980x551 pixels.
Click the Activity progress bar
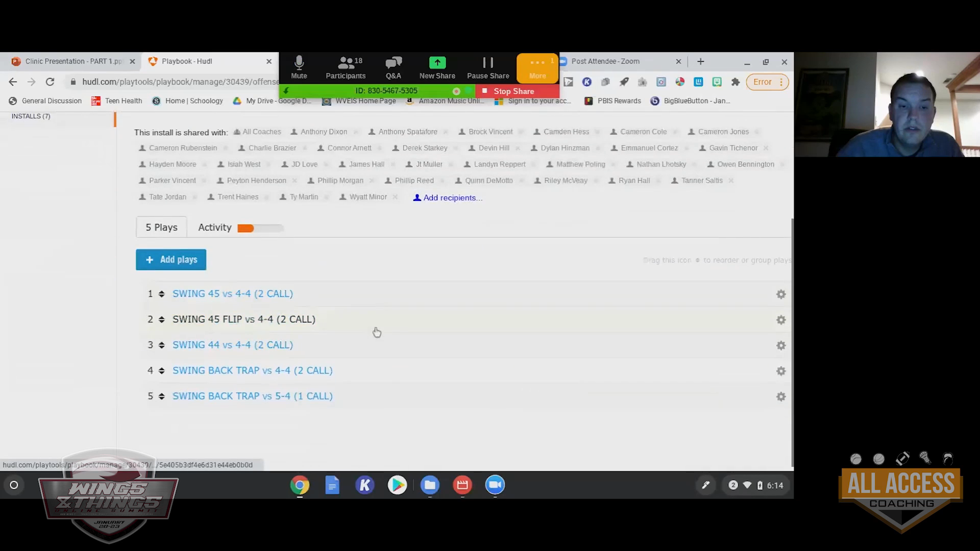click(x=260, y=228)
